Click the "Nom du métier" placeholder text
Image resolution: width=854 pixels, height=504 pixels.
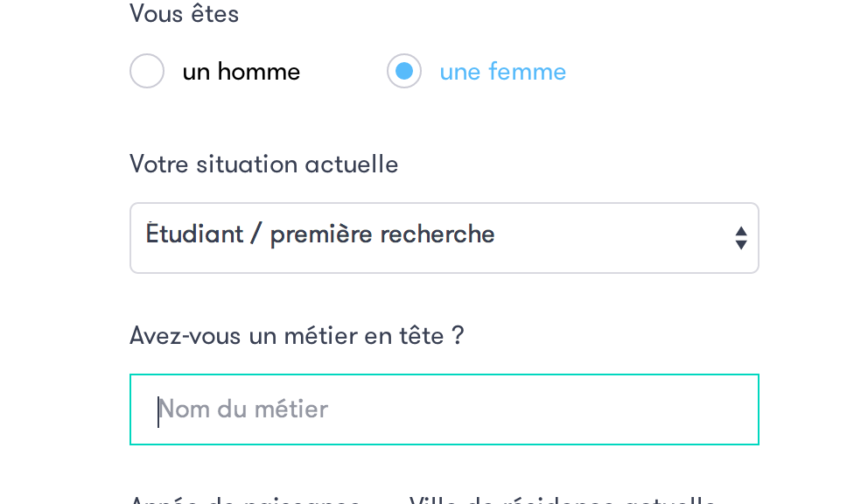click(x=243, y=409)
